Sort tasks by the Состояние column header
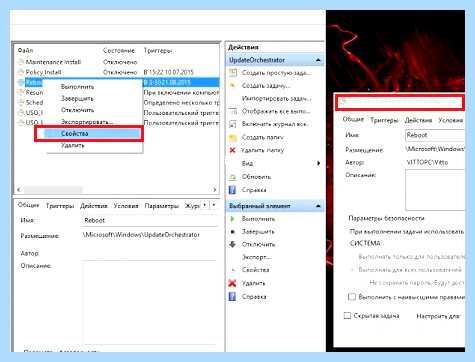Screen dimensions: 475x362 [119, 50]
